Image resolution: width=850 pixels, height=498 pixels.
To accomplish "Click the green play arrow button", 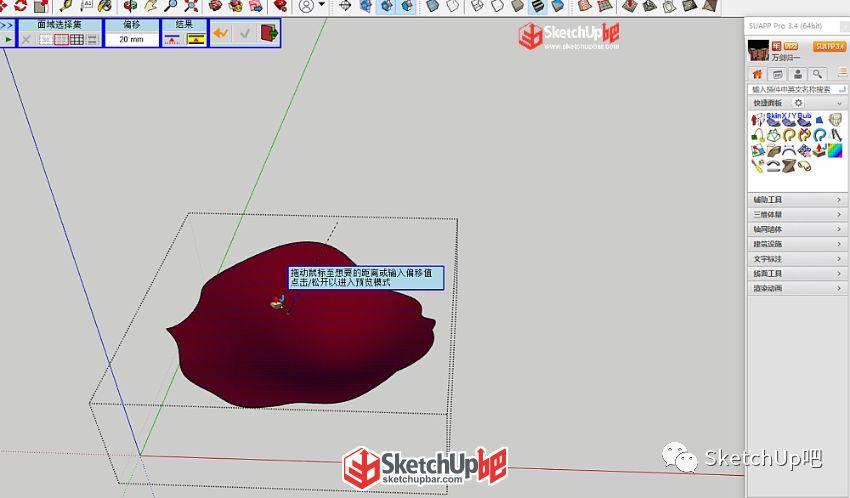I will tap(8, 40).
